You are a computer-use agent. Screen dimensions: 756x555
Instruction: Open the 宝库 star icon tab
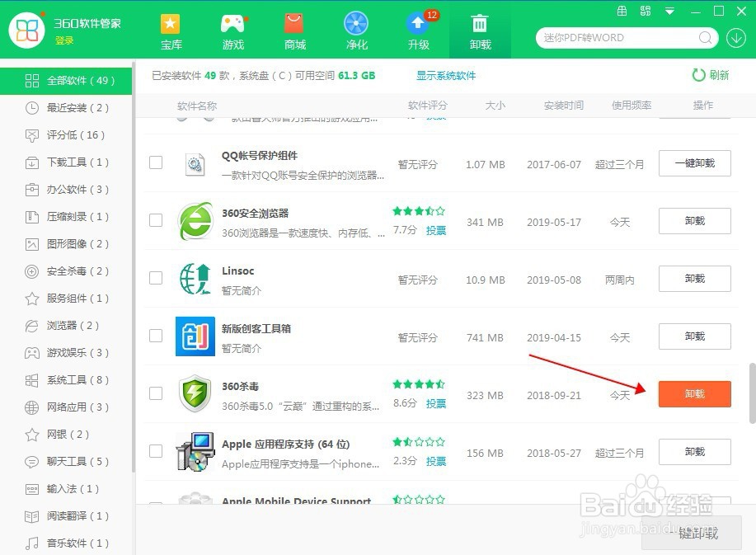pyautogui.click(x=171, y=31)
